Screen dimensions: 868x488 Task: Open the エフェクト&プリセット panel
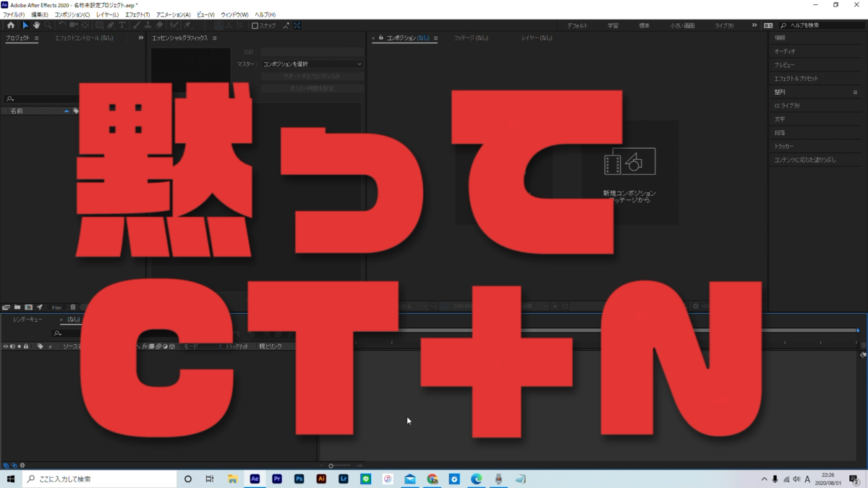click(x=796, y=78)
